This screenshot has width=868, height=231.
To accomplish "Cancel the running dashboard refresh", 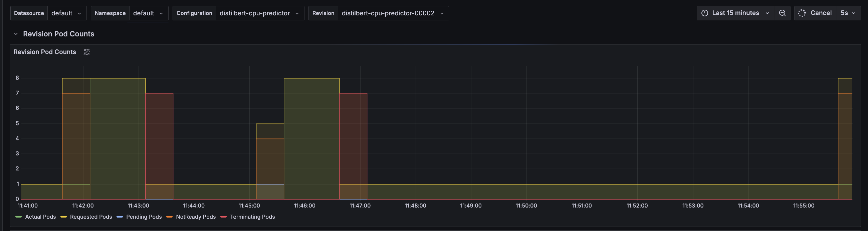I will (x=816, y=13).
